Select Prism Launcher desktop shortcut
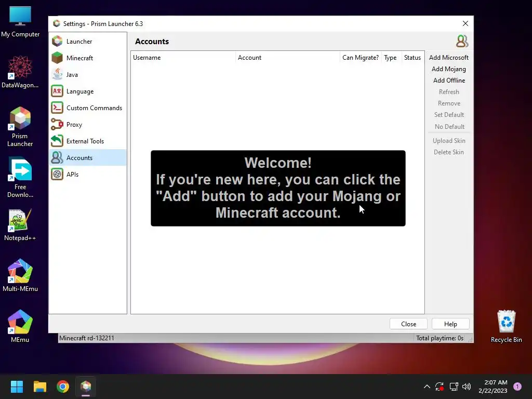Screen dimensions: 532x399 tap(20, 127)
